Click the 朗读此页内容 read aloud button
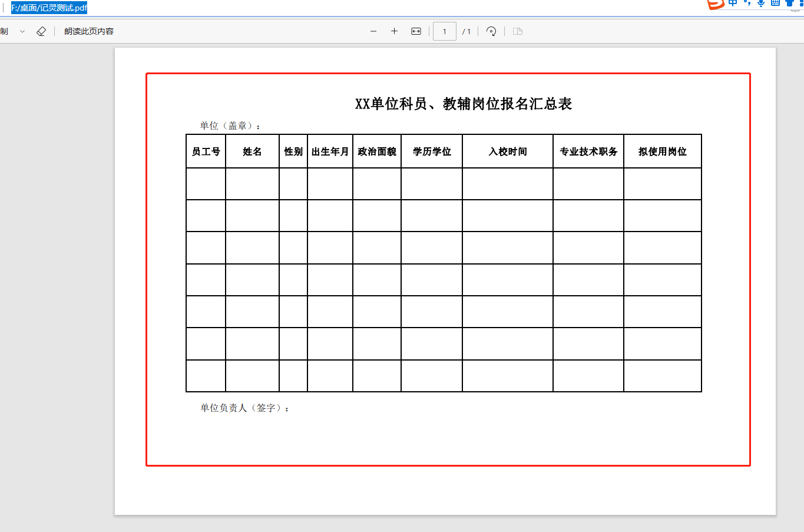The height and width of the screenshot is (532, 804). pos(89,31)
